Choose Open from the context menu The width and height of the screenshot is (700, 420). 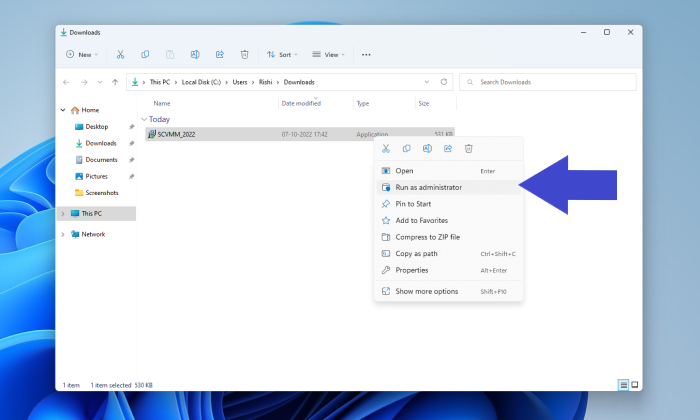[448, 171]
